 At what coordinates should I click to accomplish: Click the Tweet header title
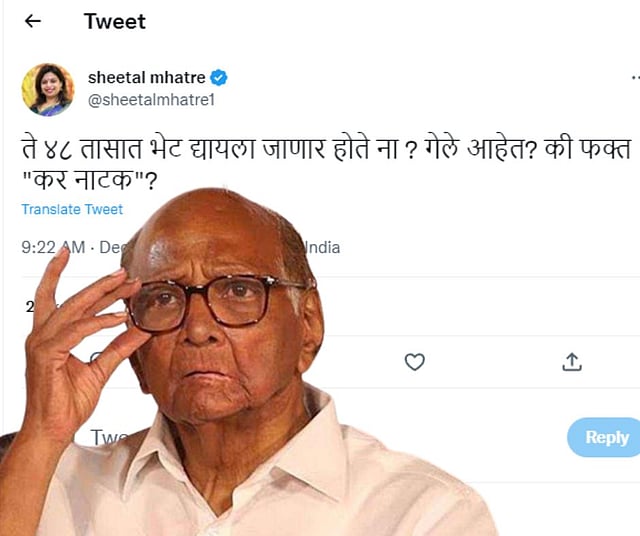[114, 21]
